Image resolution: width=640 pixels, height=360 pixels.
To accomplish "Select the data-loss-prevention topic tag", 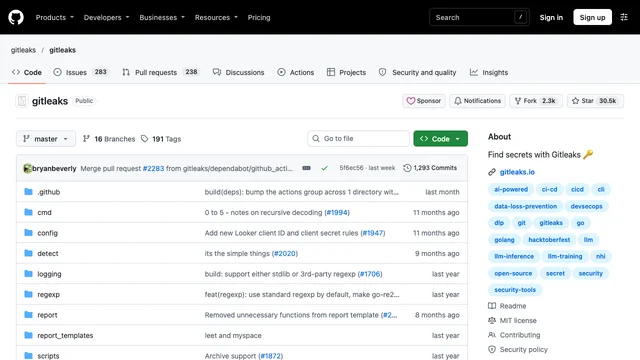I will click(x=525, y=206).
